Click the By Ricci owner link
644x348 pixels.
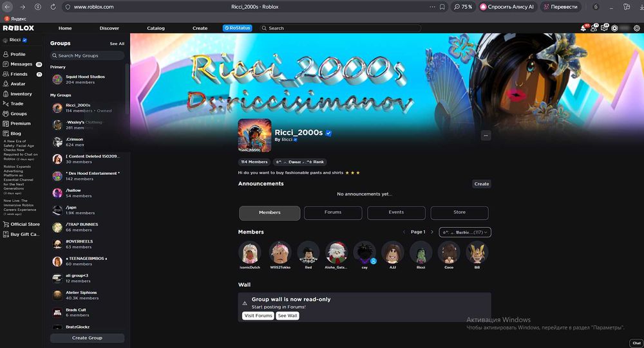pyautogui.click(x=286, y=140)
